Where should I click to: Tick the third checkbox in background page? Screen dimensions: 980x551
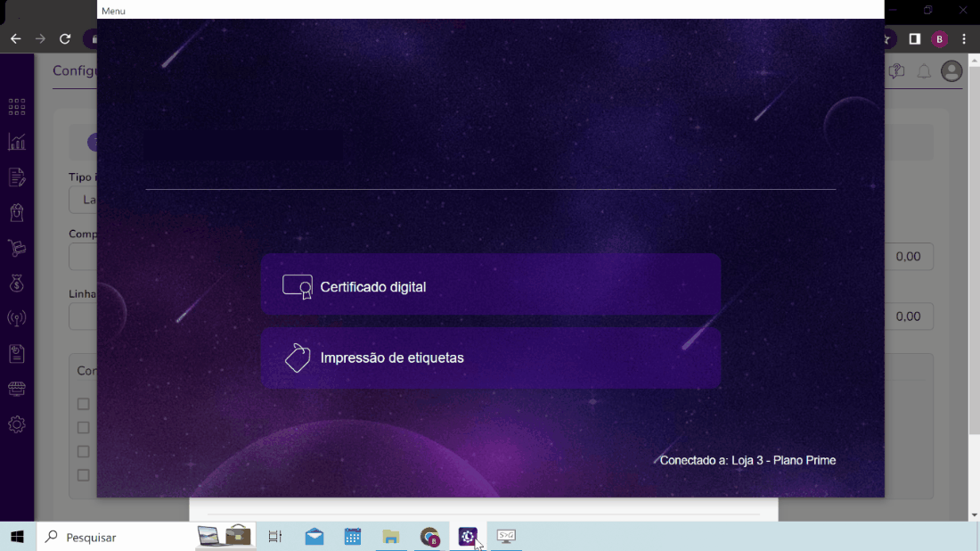click(83, 451)
